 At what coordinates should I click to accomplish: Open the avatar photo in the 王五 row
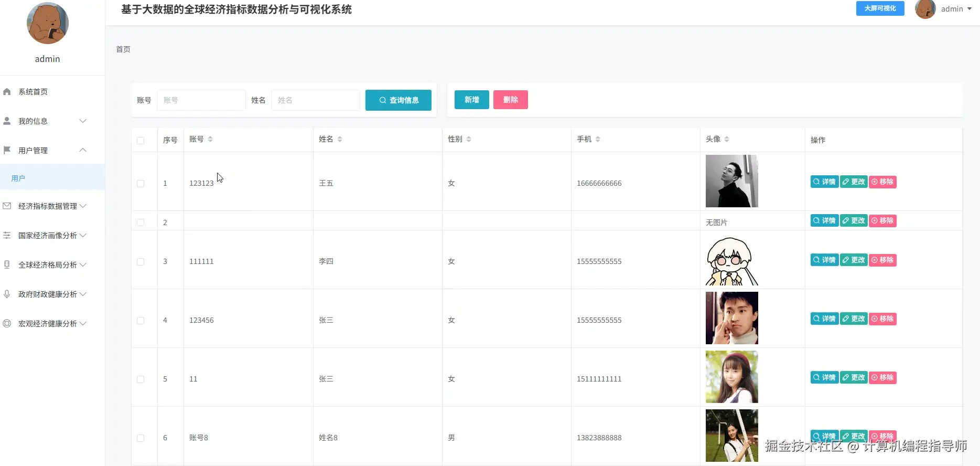(732, 181)
